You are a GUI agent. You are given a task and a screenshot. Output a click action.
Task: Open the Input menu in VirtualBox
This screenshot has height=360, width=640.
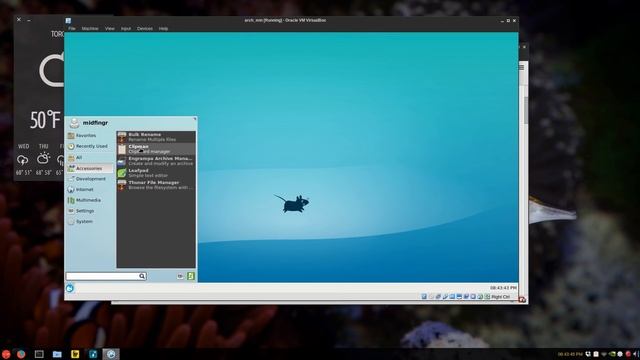point(126,29)
